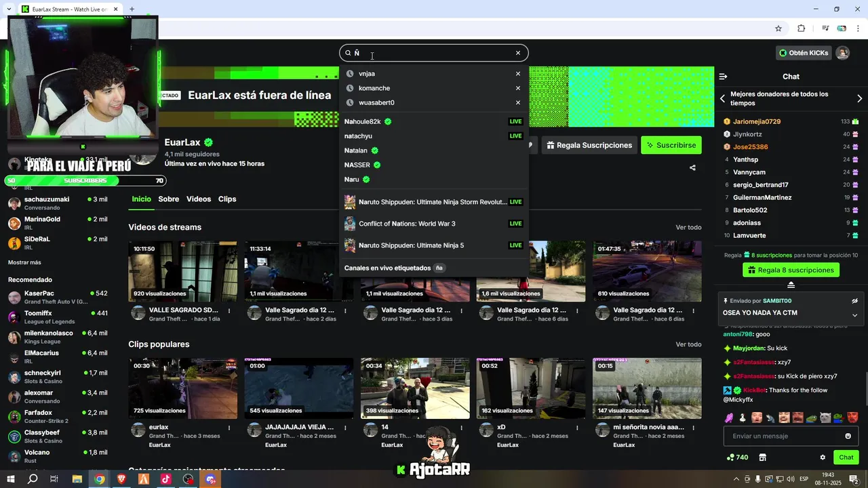Open Nahoule82k channel suggestion
The width and height of the screenshot is (868, 488).
(434, 122)
